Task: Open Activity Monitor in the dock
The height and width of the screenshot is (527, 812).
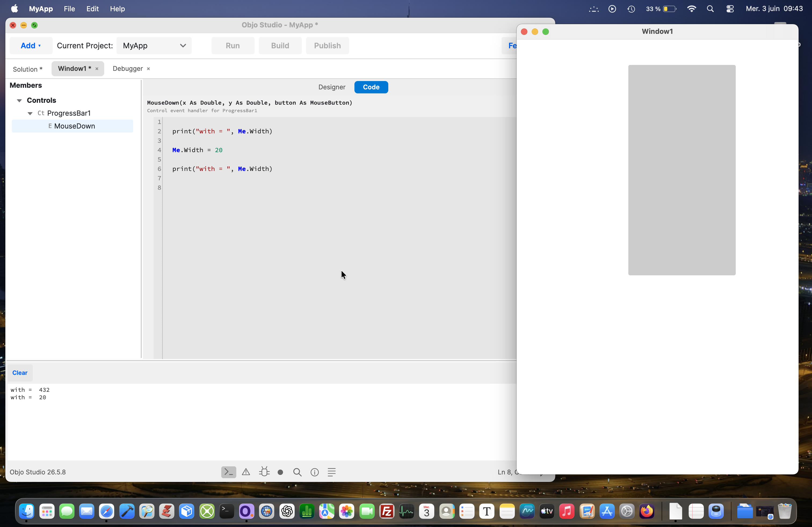Action: 407,511
